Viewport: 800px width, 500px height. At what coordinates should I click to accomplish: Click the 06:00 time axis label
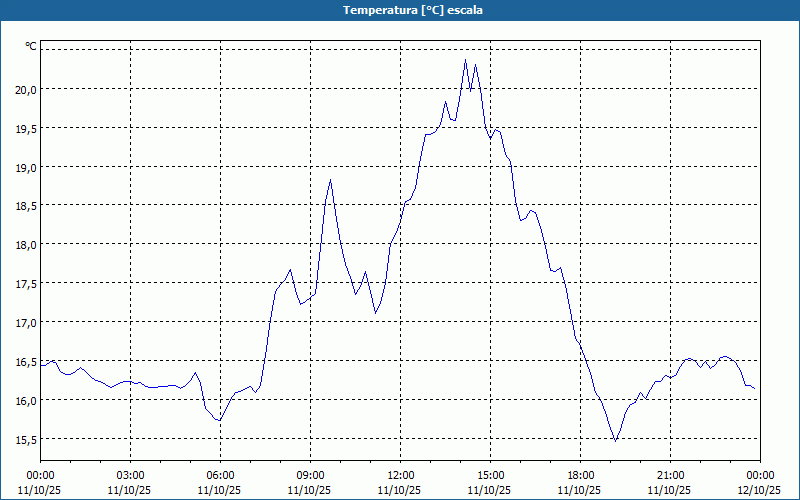point(221,475)
